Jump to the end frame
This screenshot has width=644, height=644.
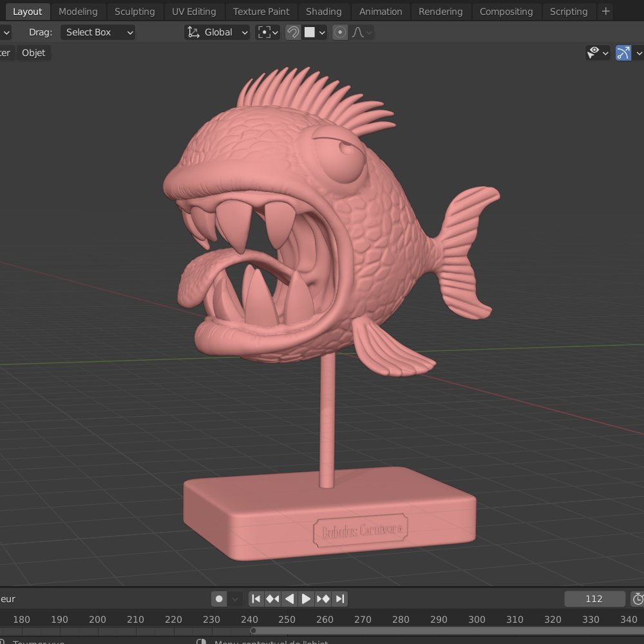point(340,599)
